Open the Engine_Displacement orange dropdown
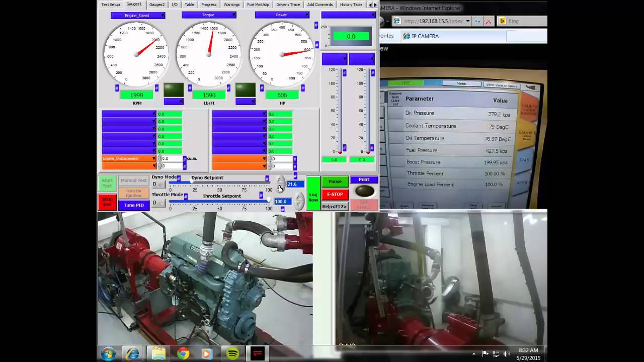Image resolution: width=644 pixels, height=362 pixels. pyautogui.click(x=129, y=158)
